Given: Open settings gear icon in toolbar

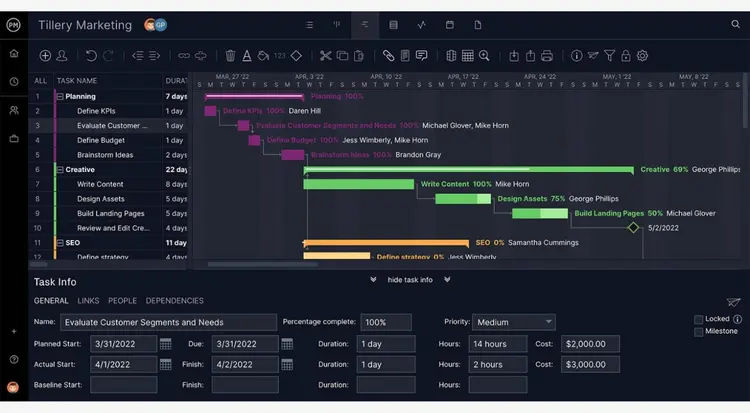Looking at the screenshot, I should pyautogui.click(x=642, y=56).
